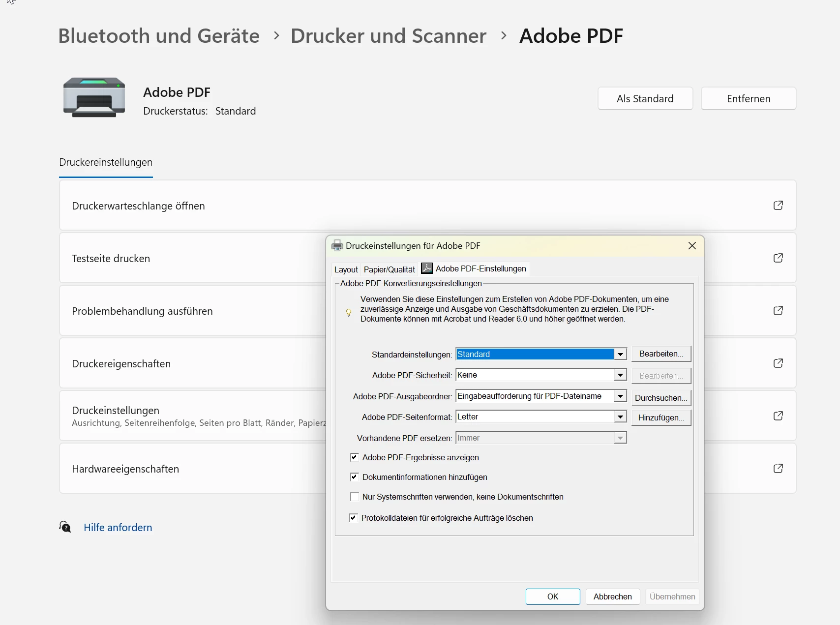Click the help chat icon beside Hilfe anfordern
Screen dimensions: 840x625
65,527
